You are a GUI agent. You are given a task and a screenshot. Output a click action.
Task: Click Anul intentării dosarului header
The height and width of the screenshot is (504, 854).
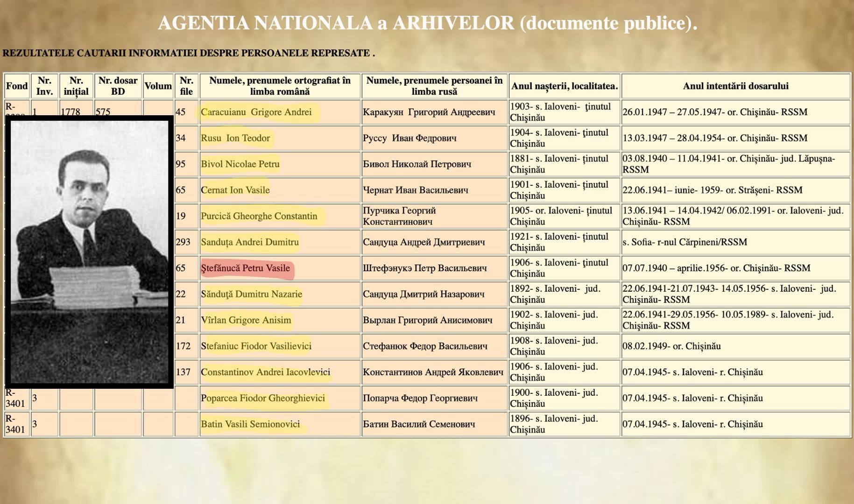736,86
